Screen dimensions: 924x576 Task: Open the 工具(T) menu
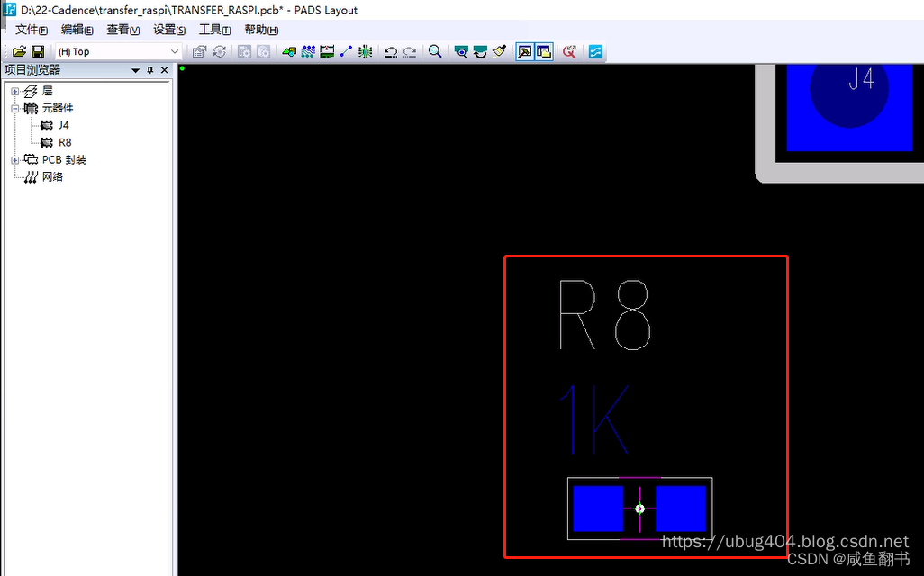point(214,30)
